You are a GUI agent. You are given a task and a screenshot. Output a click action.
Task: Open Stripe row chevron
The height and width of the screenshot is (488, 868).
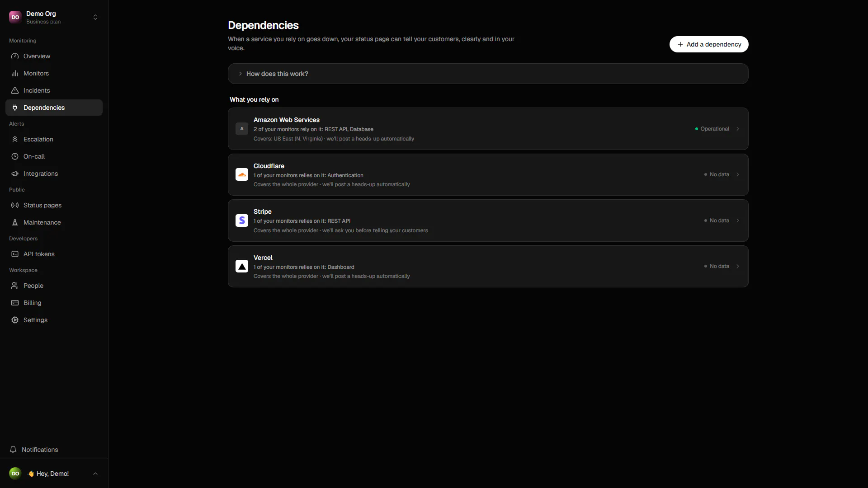tap(738, 221)
